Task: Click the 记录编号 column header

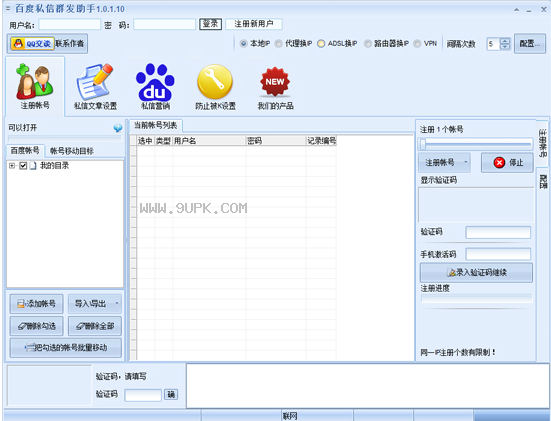Action: coord(321,141)
